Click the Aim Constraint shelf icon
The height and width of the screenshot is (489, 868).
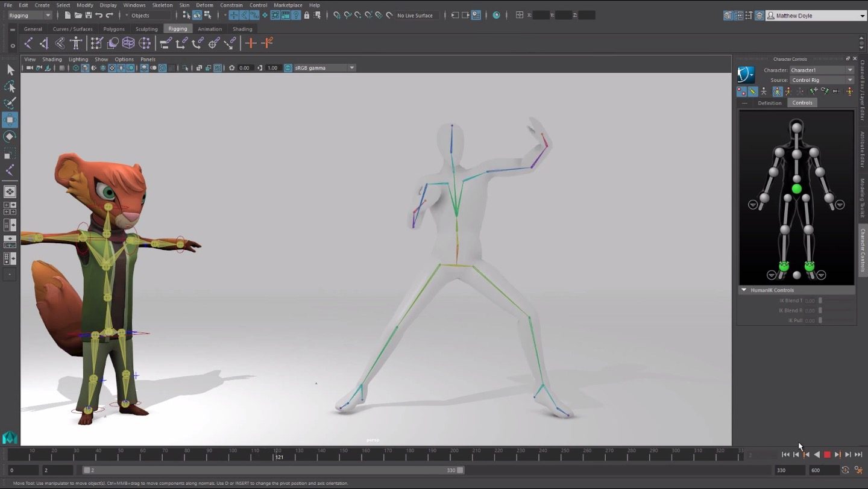pyautogui.click(x=213, y=43)
